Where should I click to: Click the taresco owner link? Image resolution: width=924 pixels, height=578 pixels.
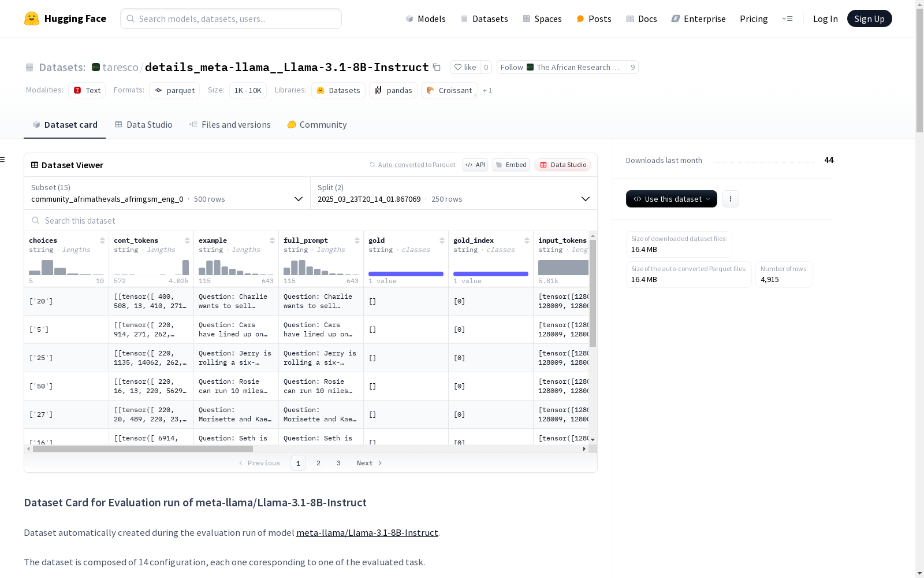[120, 67]
